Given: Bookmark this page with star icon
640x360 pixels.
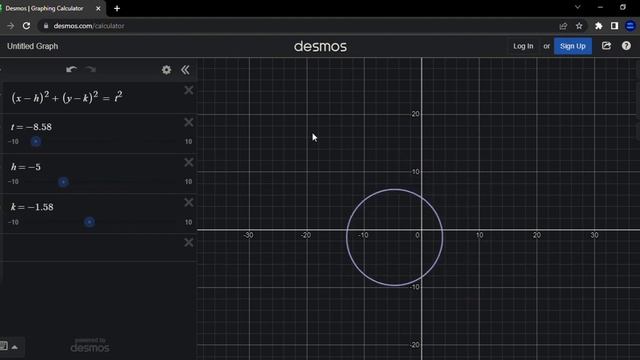Looking at the screenshot, I should 579,26.
